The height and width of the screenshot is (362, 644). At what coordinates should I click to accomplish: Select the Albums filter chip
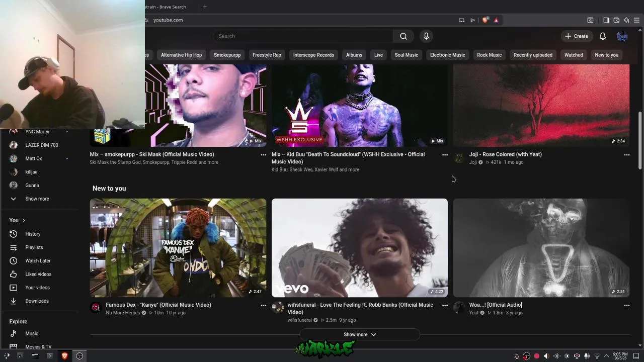click(x=354, y=55)
